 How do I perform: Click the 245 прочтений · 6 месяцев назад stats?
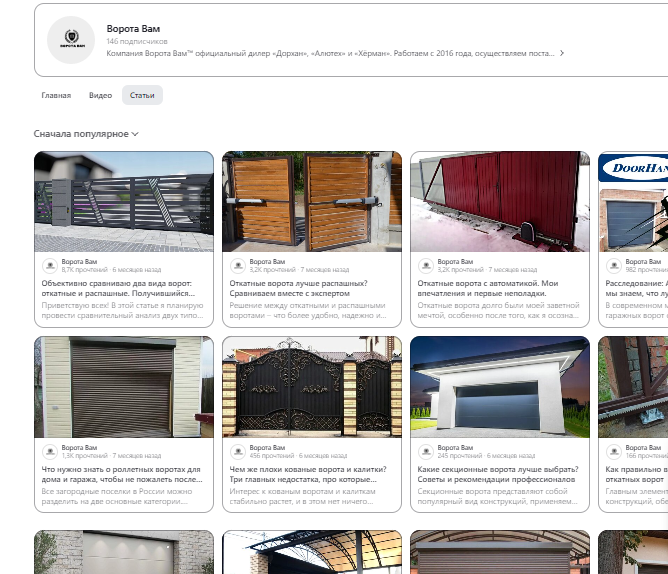(486, 456)
